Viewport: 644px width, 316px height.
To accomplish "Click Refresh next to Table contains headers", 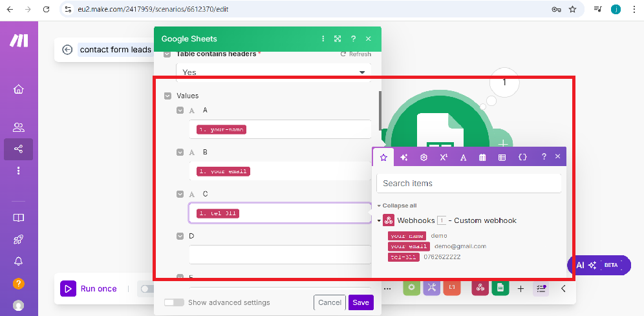I will 356,54.
